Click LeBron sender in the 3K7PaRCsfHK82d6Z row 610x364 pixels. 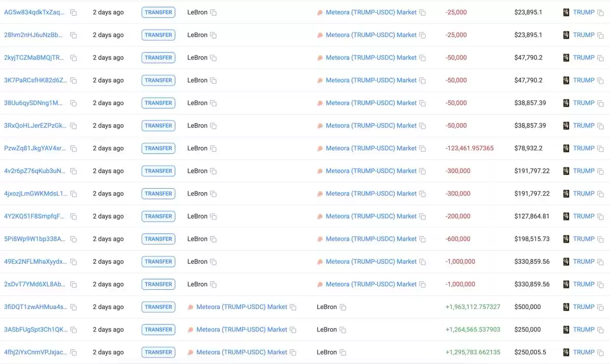(197, 80)
